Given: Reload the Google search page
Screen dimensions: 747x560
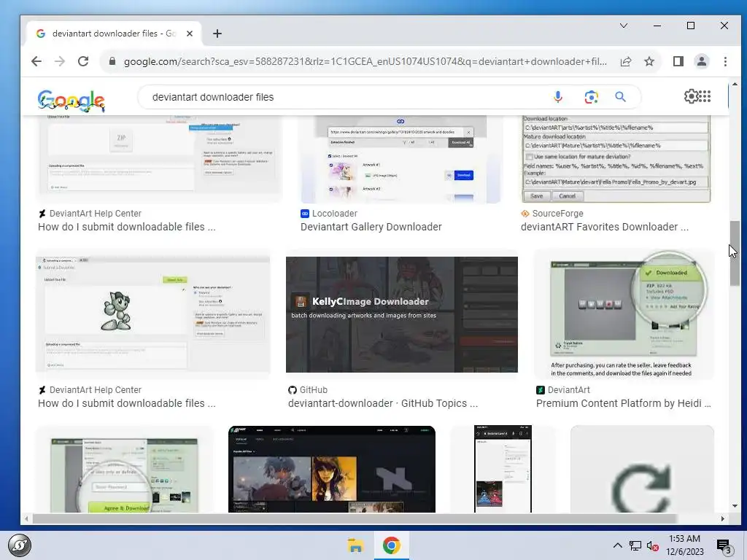Looking at the screenshot, I should click(83, 61).
